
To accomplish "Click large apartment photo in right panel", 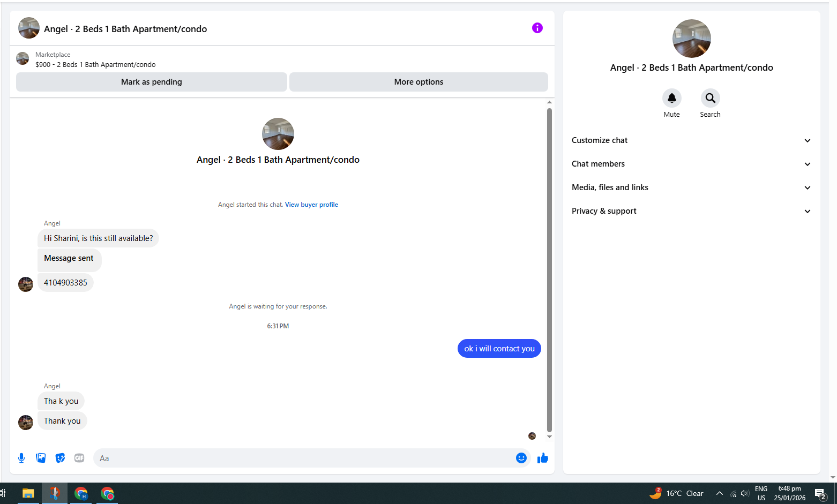I will [x=691, y=39].
